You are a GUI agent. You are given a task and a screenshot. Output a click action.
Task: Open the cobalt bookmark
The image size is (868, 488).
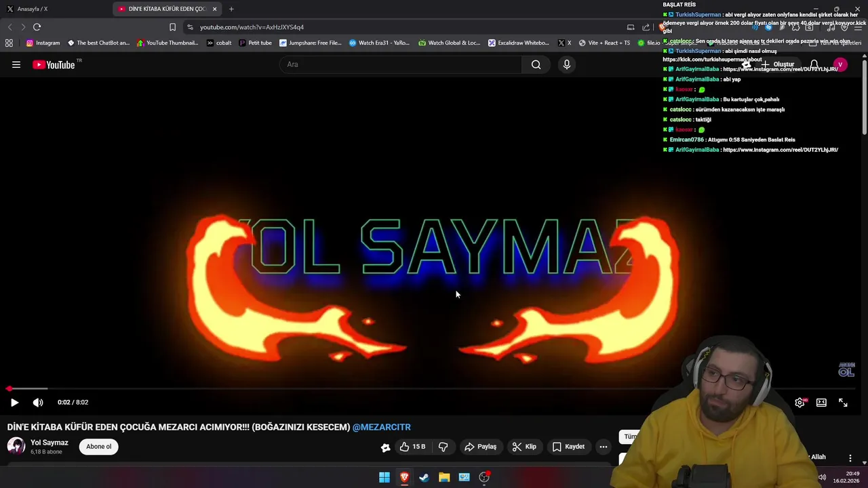point(219,43)
